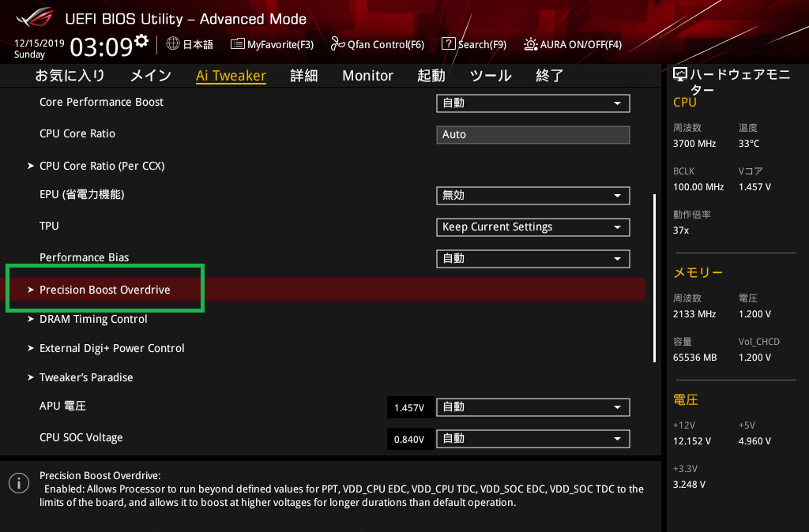The height and width of the screenshot is (532, 809).
Task: Click the APU 電圧 label
Action: coord(62,406)
